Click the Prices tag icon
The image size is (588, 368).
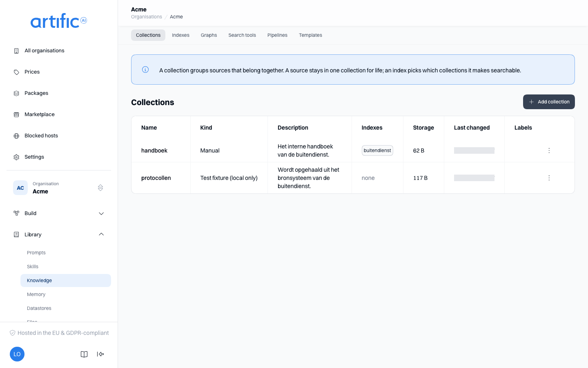(16, 72)
